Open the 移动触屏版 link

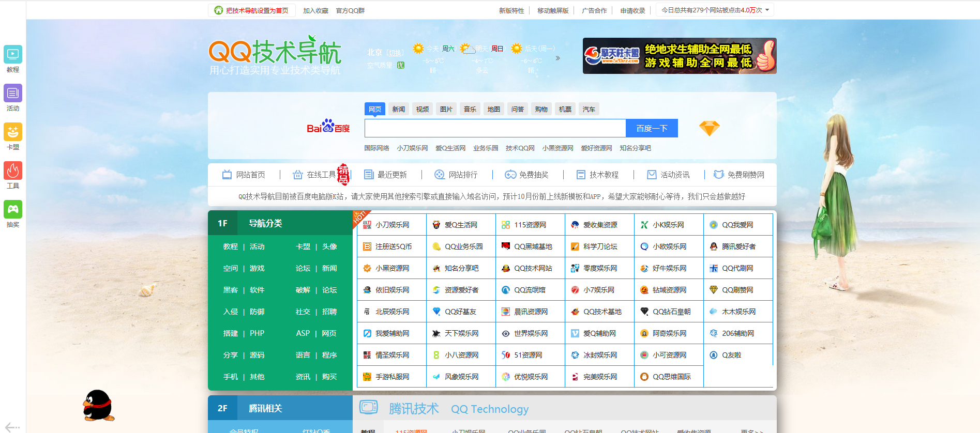point(553,10)
